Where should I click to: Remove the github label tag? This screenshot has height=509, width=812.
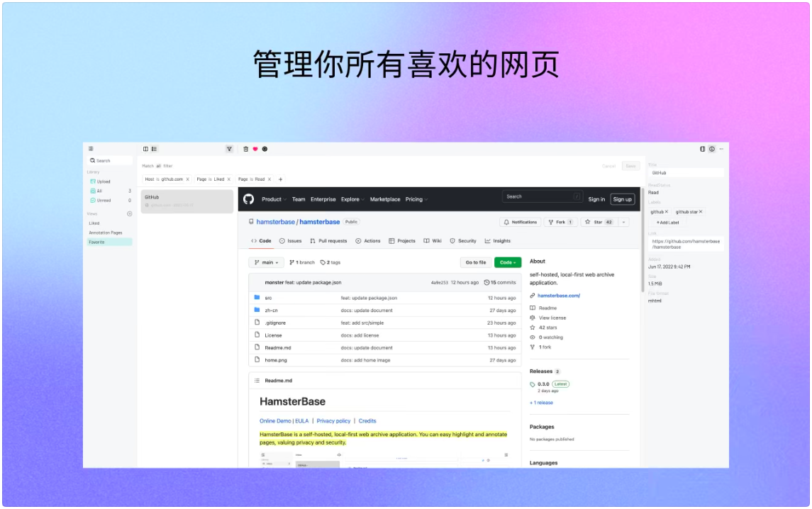click(x=667, y=211)
